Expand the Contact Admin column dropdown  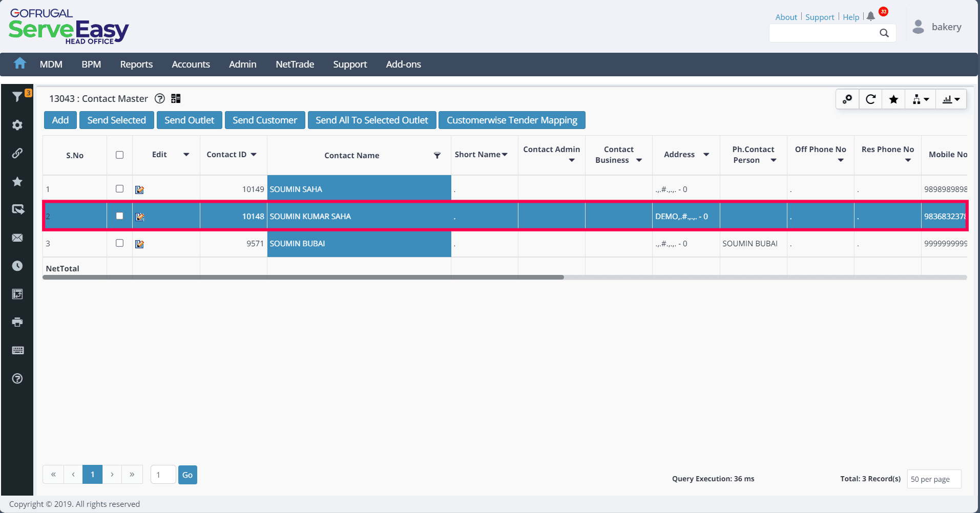(x=572, y=160)
